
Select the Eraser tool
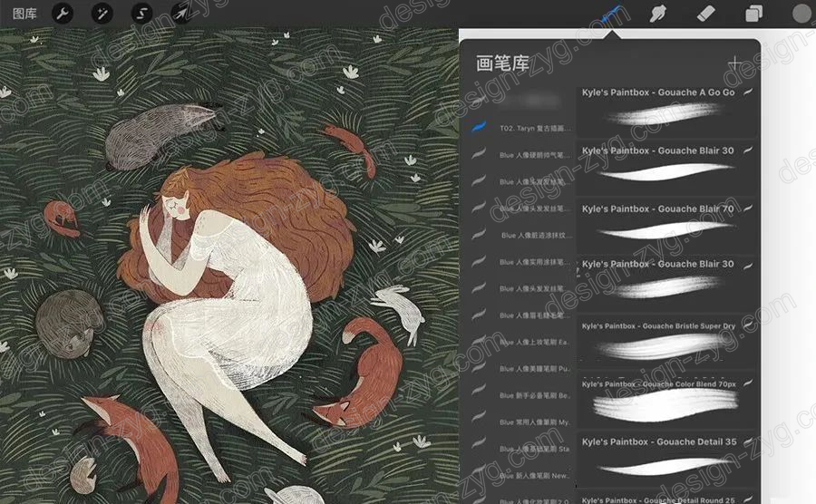coord(705,14)
